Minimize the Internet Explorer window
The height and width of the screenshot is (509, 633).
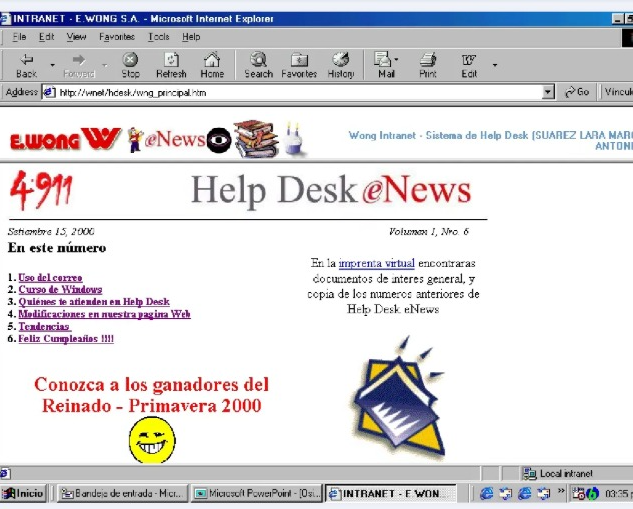[x=618, y=19]
